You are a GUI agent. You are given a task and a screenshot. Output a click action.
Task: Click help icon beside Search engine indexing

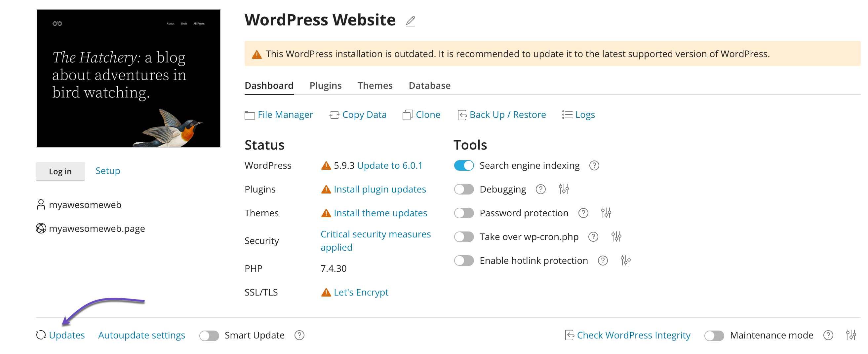594,165
